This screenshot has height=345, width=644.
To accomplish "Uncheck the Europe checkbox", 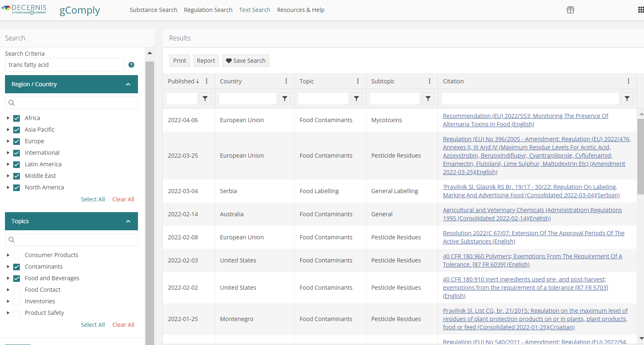I will point(17,142).
